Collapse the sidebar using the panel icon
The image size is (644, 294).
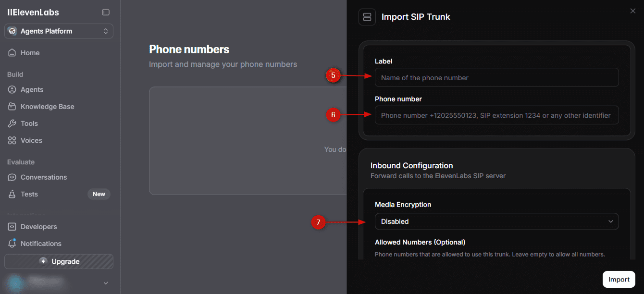(106, 12)
